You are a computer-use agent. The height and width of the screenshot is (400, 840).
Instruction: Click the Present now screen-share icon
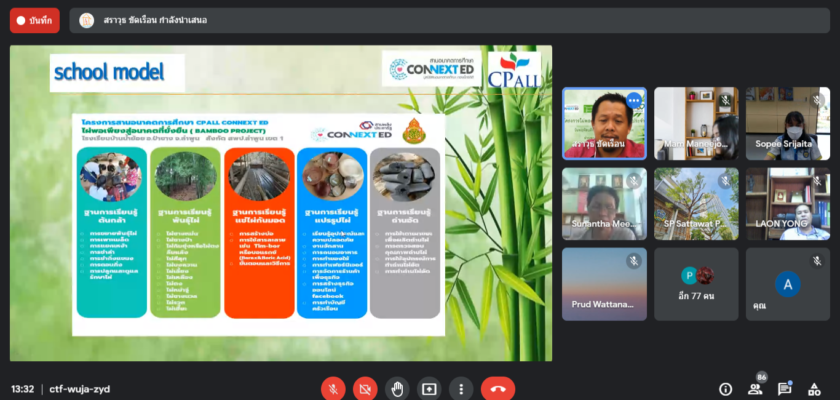[x=429, y=389]
